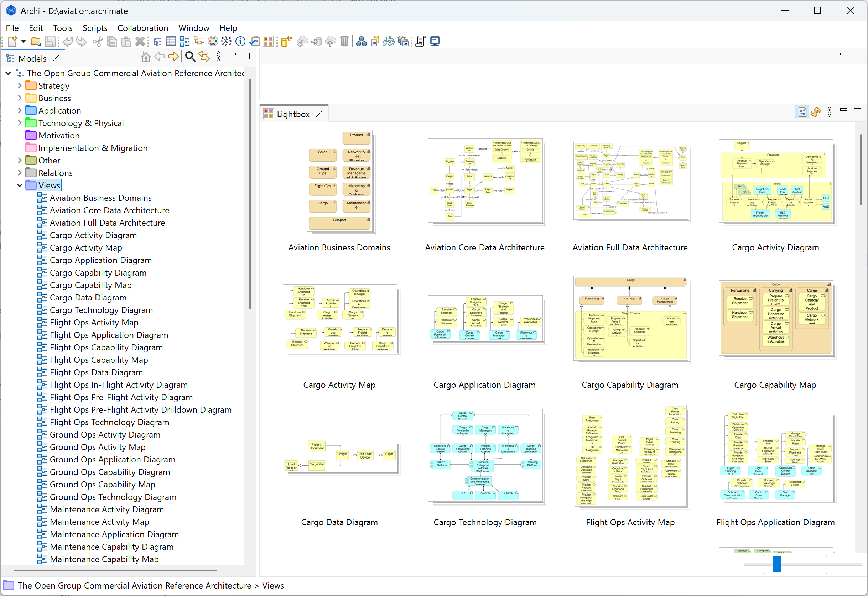Image resolution: width=868 pixels, height=596 pixels.
Task: Select Flight Ops Technology Diagram in tree
Action: click(109, 422)
